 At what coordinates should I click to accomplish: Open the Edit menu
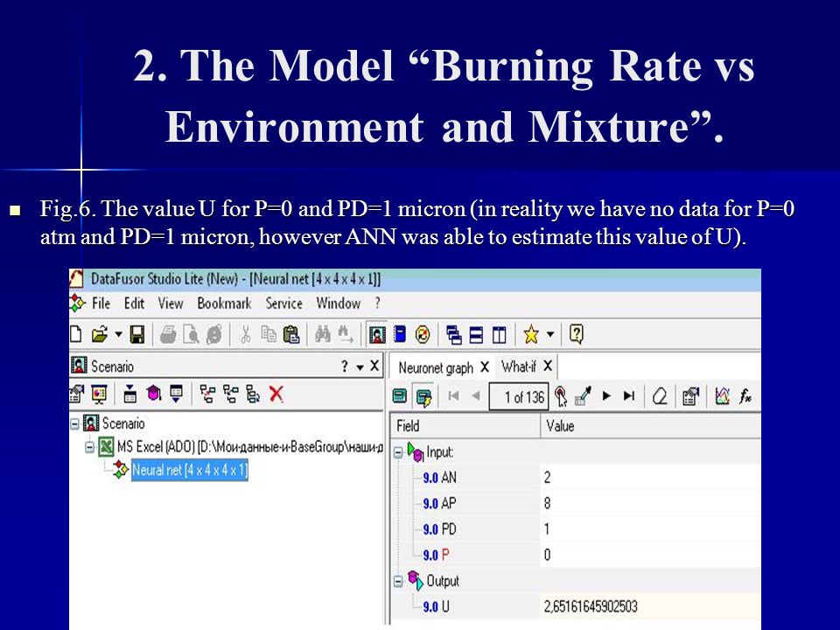134,304
